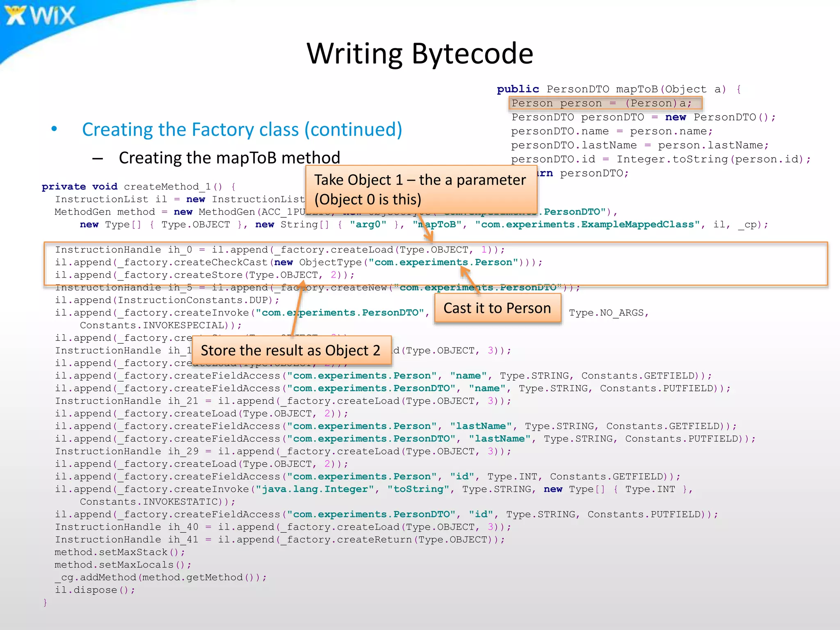Click the 'InstructionHandle ih_41' createReturn line
The image size is (840, 630).
tap(280, 540)
